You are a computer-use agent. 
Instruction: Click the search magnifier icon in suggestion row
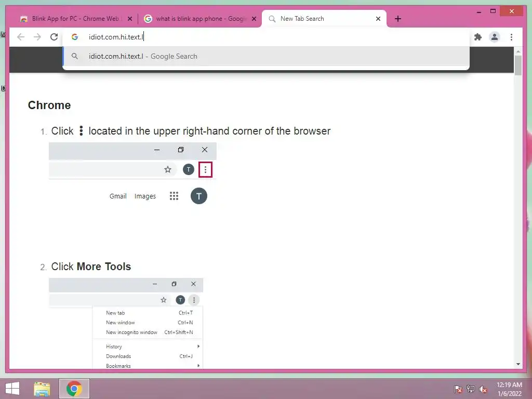pos(75,56)
